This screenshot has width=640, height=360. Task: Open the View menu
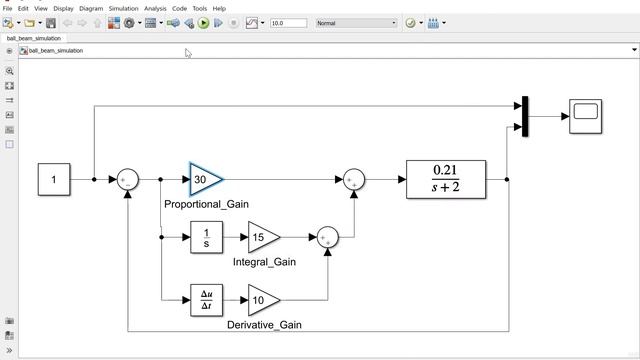[41, 8]
